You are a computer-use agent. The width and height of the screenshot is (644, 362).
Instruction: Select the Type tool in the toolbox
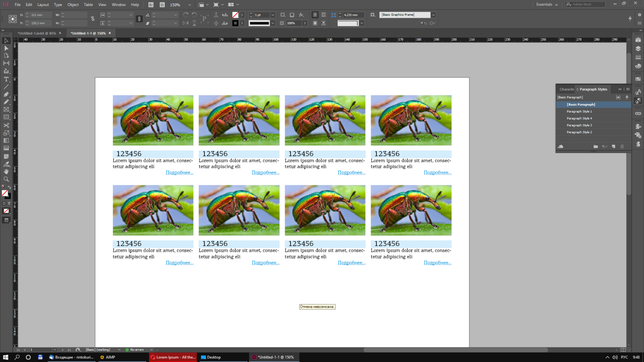point(6,79)
